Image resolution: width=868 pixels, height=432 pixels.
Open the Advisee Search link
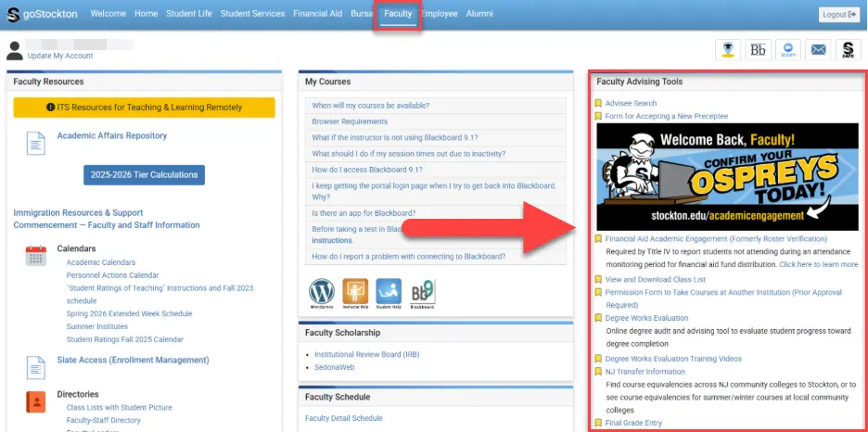click(x=631, y=103)
